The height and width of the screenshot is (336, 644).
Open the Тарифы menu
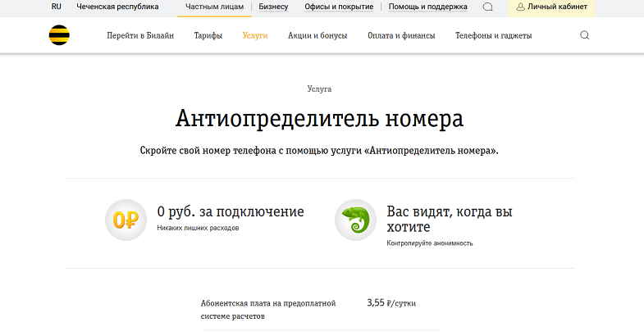(208, 36)
